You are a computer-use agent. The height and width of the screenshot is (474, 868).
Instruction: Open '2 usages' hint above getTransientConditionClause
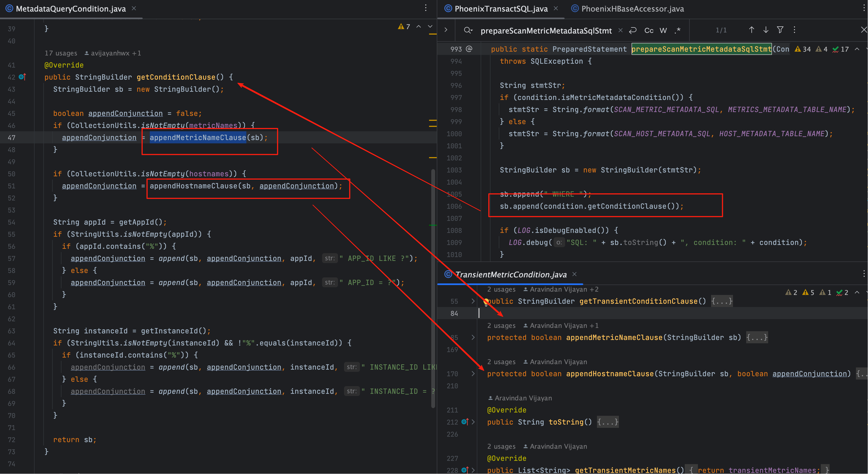501,289
